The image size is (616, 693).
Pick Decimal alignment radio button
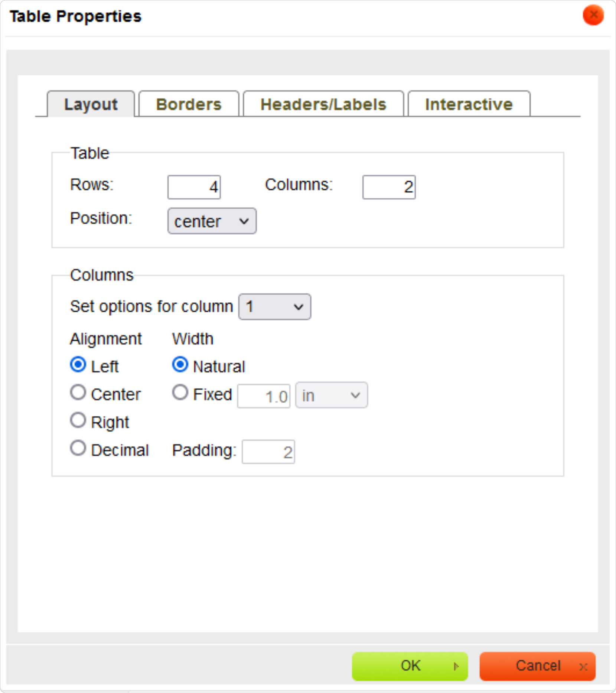click(x=78, y=448)
